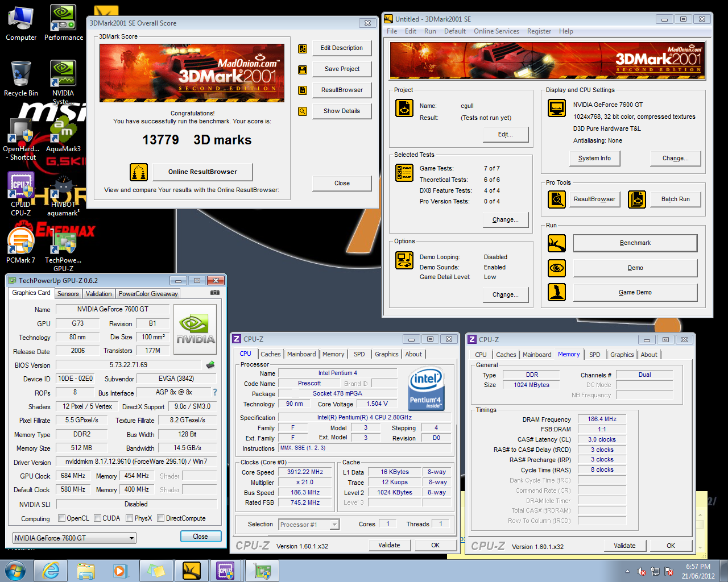Click the Online ResultBrowser button

click(x=202, y=172)
